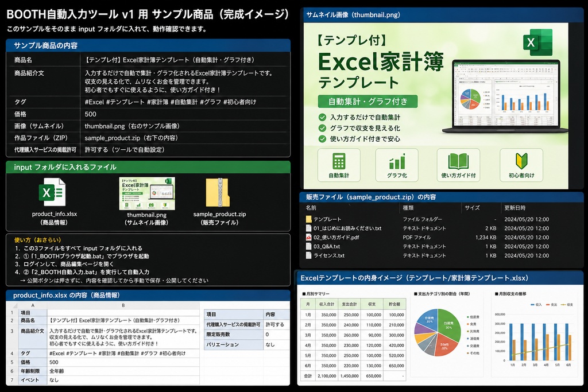Image resolution: width=588 pixels, height=392 pixels.
Task: Click the バリエーション label cell
Action: point(234,344)
